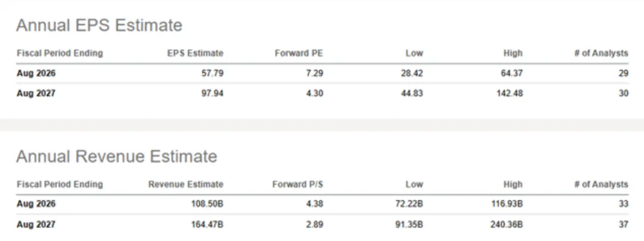
Task: Select the Aug 2027 row in EPS table
Action: [x=36, y=93]
